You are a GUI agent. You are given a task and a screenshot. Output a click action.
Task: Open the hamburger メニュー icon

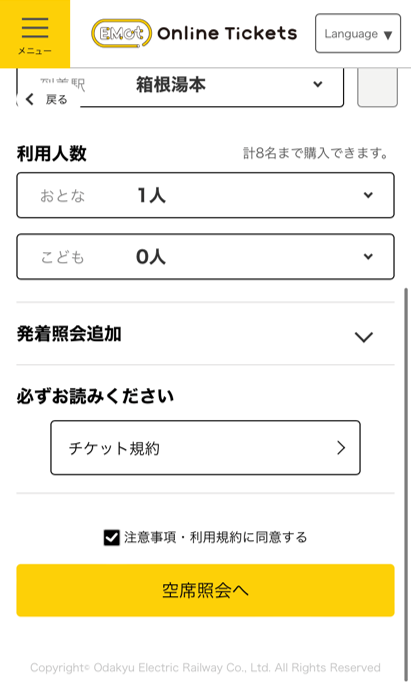(x=35, y=28)
